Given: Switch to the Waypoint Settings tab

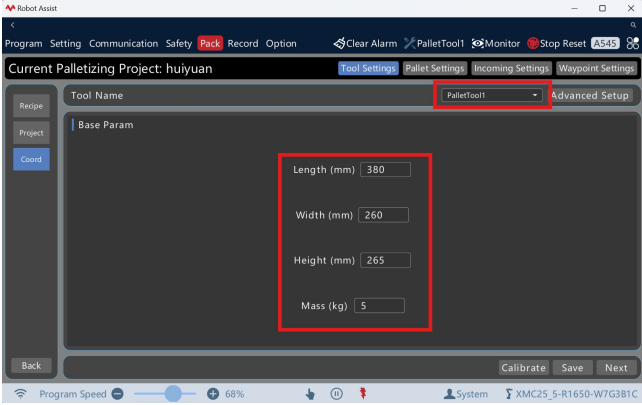Looking at the screenshot, I should tap(596, 68).
